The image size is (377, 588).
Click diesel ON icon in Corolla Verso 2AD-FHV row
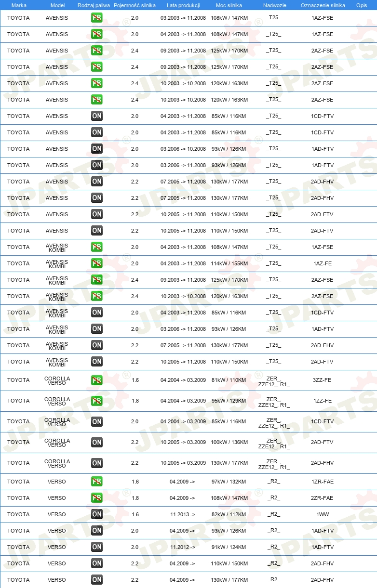pos(97,463)
